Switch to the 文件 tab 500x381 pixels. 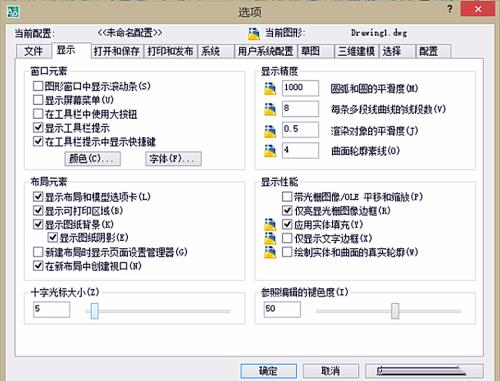point(33,51)
